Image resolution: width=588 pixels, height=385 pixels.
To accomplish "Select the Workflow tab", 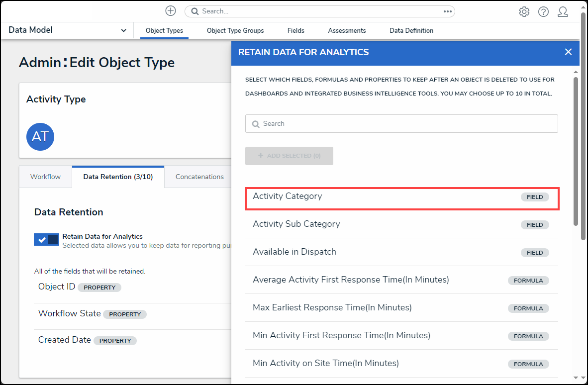I will pyautogui.click(x=45, y=177).
